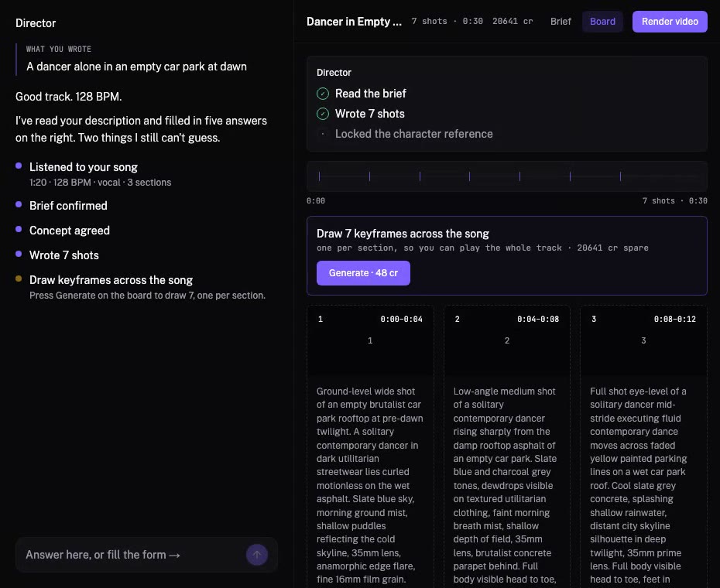Click the check icon beside the Director card's Wrote 7 shots
Image resolution: width=720 pixels, height=588 pixels.
click(323, 114)
